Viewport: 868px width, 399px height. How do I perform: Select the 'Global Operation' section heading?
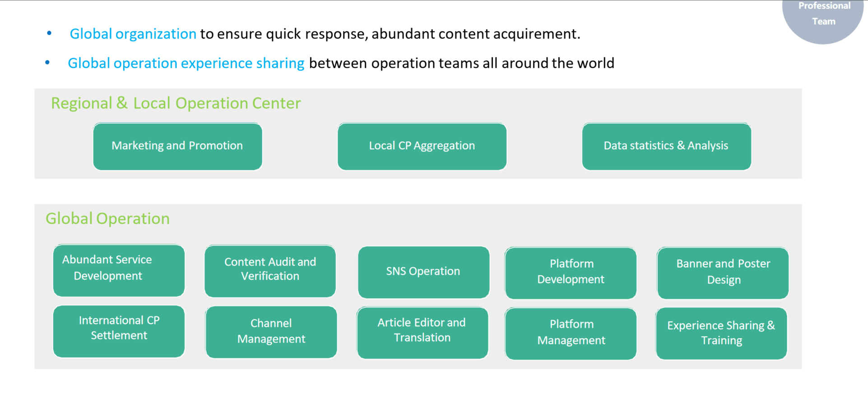tap(107, 219)
